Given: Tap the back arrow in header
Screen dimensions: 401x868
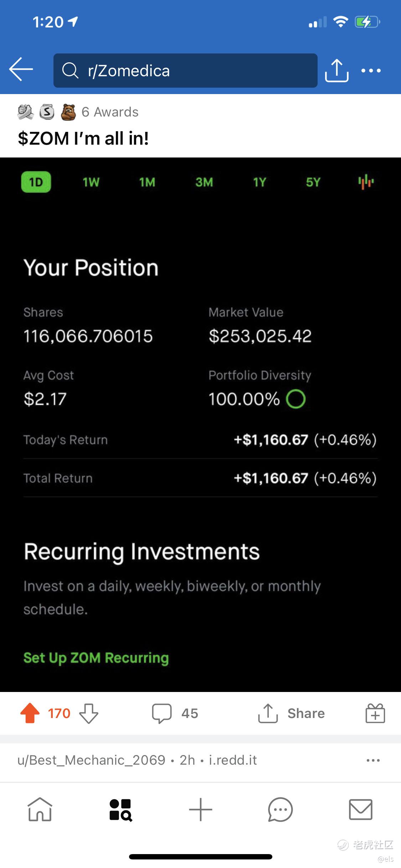Looking at the screenshot, I should coord(21,69).
